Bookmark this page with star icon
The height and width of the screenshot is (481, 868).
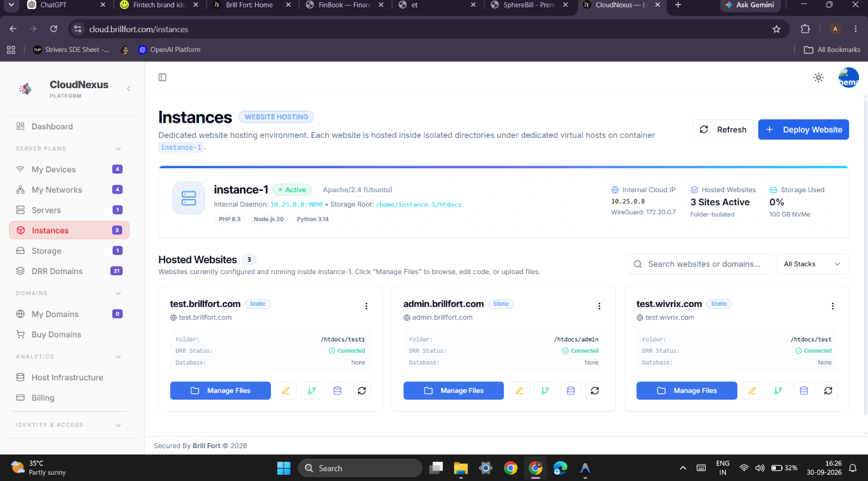point(776,29)
